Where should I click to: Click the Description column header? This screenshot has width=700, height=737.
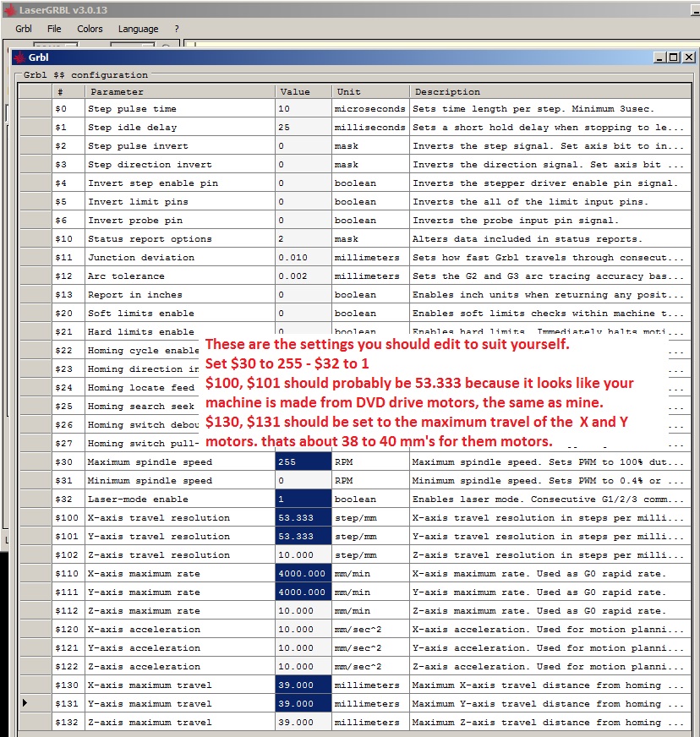[x=550, y=91]
